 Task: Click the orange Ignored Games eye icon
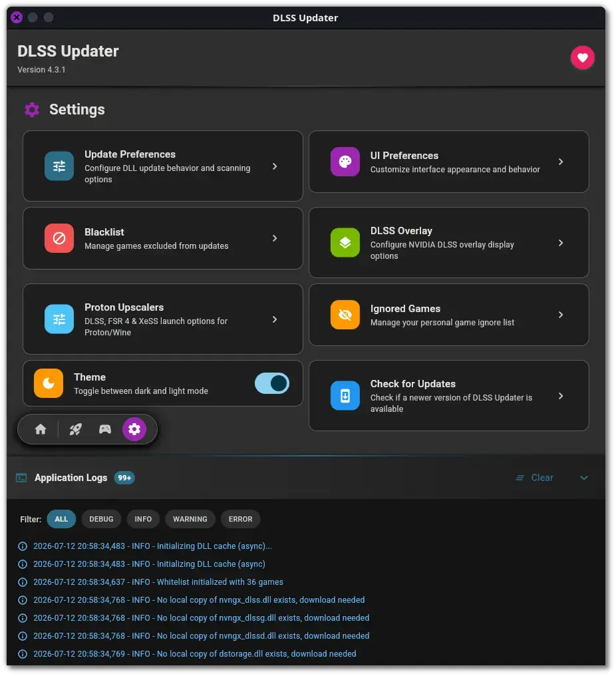[345, 314]
